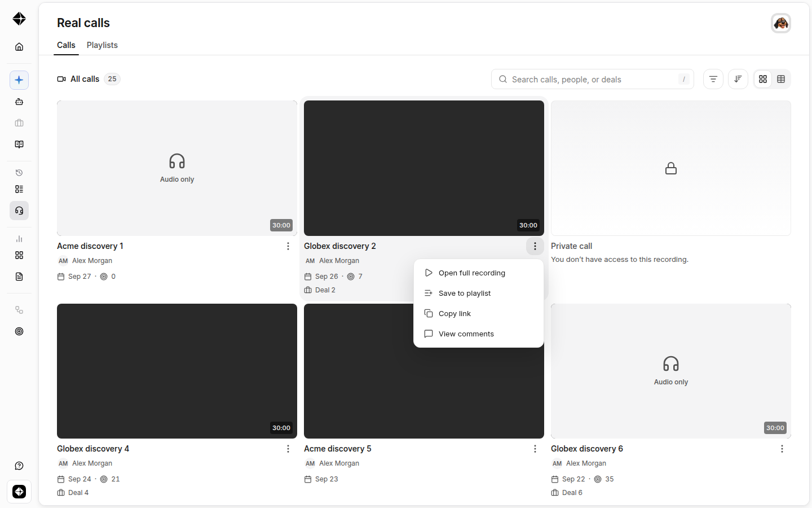
Task: Open the open-book library sidebar icon
Action: coord(19,144)
